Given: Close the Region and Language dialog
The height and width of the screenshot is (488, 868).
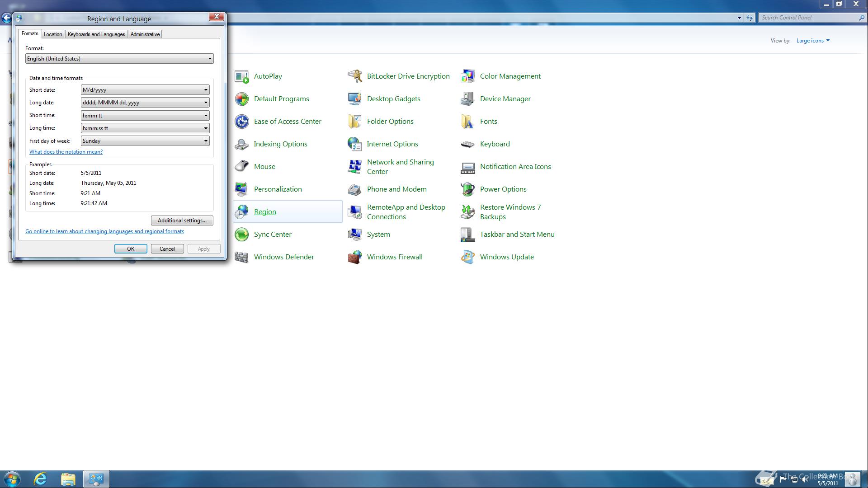Looking at the screenshot, I should point(217,17).
